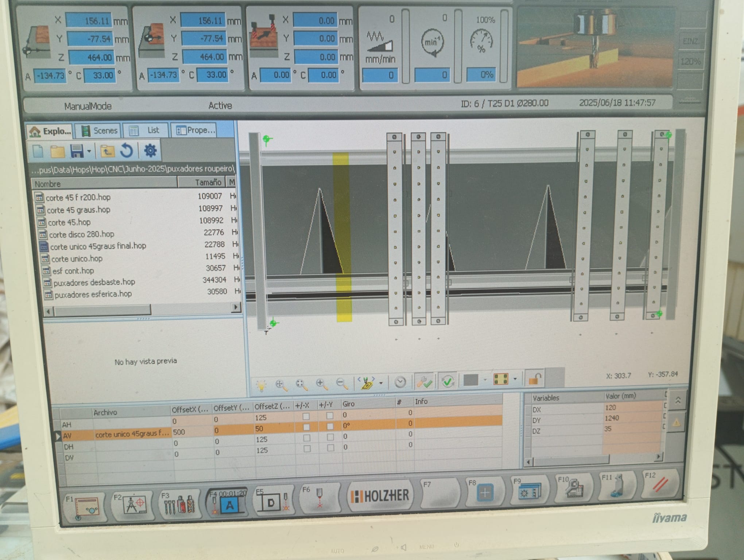
Task: Click the F12 red slashes button
Action: 659,484
